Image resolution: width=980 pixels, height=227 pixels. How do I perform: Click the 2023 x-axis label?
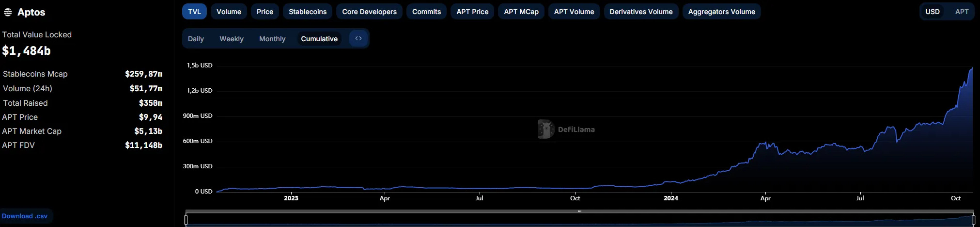point(291,198)
